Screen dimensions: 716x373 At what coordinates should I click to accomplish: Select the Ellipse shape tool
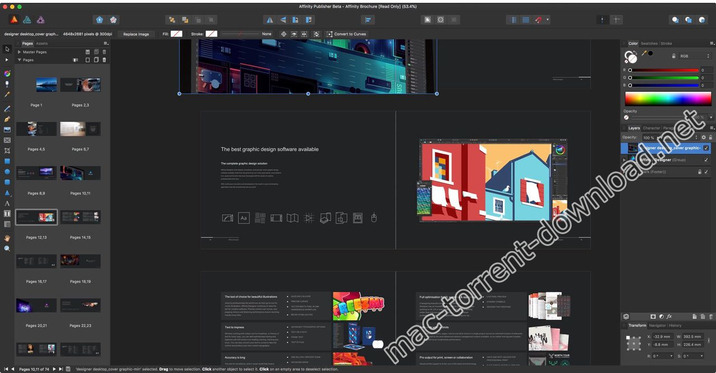(x=7, y=172)
